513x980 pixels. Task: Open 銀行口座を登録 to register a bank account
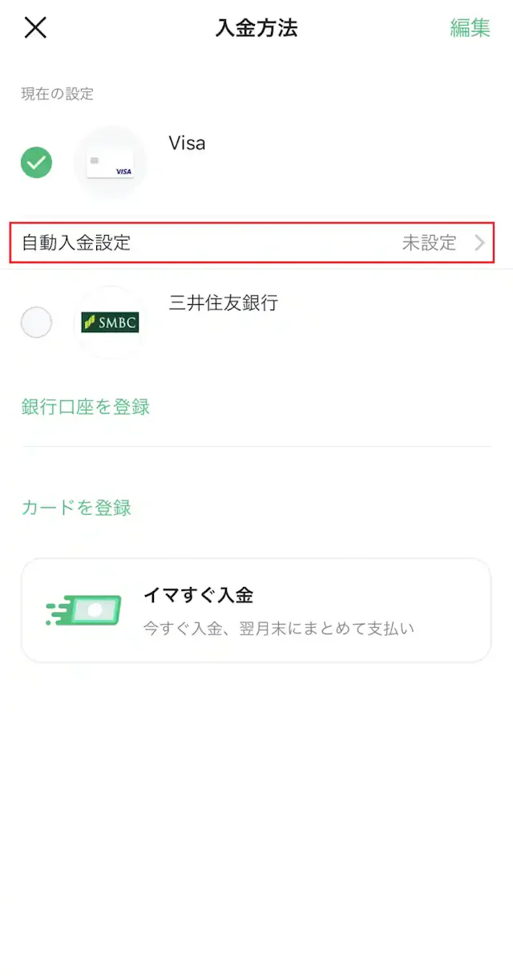coord(85,407)
